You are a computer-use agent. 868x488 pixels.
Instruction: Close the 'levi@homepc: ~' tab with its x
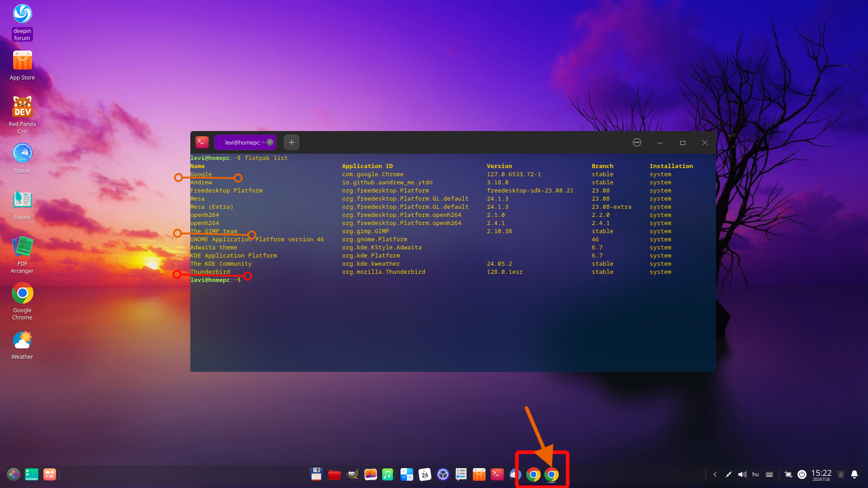tap(270, 142)
